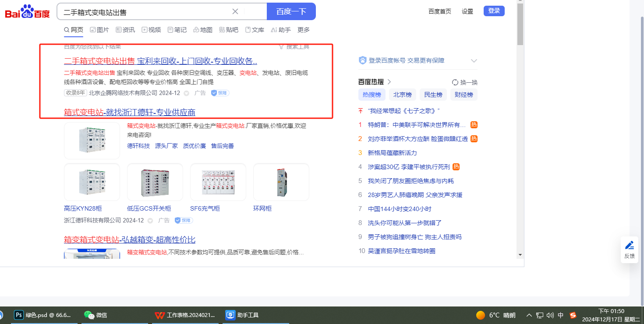
Task: Click the page scrollbar down arrow
Action: click(520, 254)
